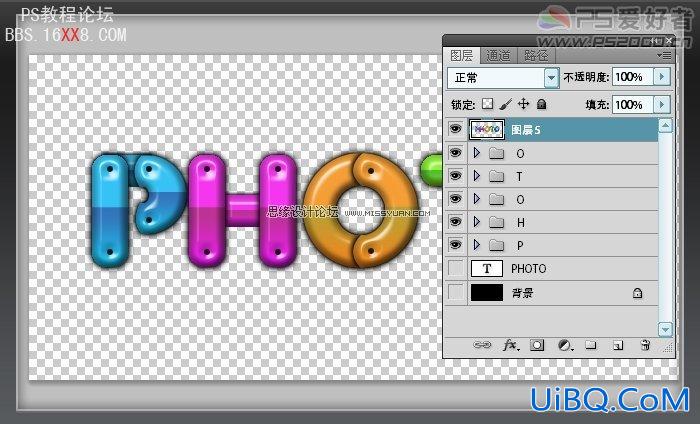700x424 pixels.
Task: Create a new layer
Action: tap(618, 345)
